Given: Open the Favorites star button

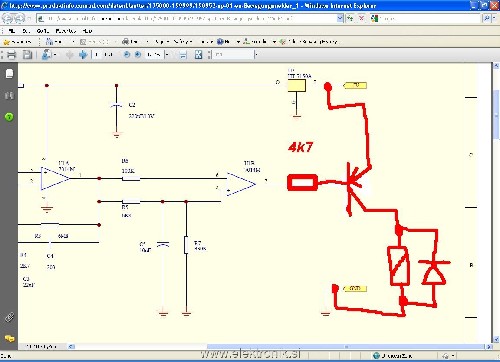Looking at the screenshot, I should pyautogui.click(x=17, y=42).
